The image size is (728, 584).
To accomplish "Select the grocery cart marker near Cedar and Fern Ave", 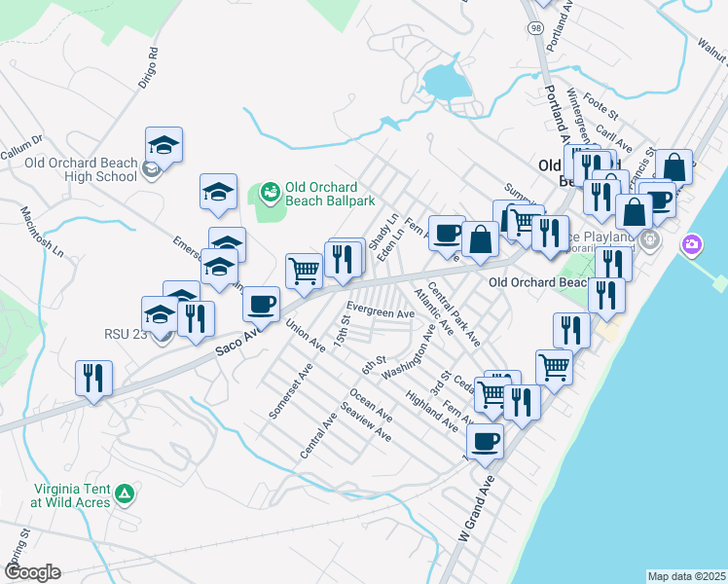I will pos(491,396).
